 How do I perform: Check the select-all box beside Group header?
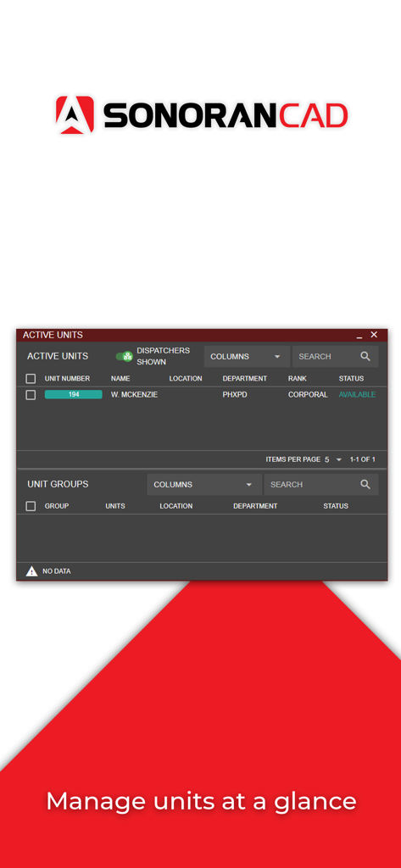[x=31, y=506]
